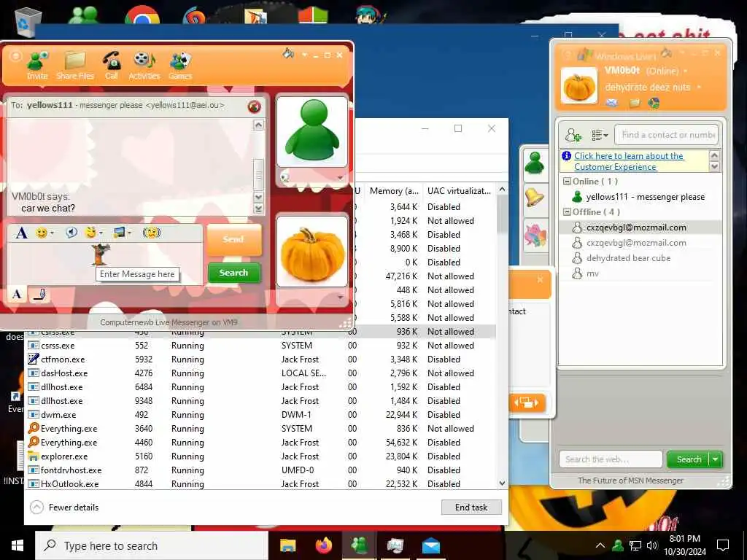This screenshot has width=747, height=560.
Task: Click the folder icon under personal message
Action: coord(635,103)
